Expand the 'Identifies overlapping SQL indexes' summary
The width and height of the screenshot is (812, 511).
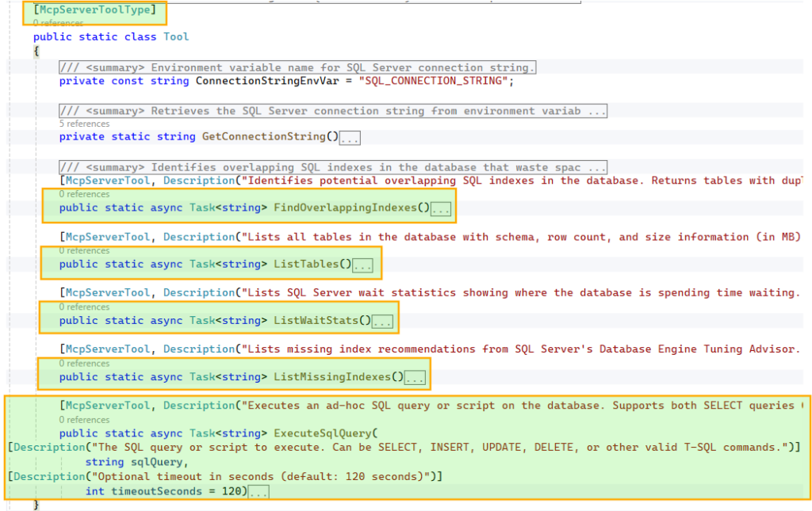(x=333, y=167)
